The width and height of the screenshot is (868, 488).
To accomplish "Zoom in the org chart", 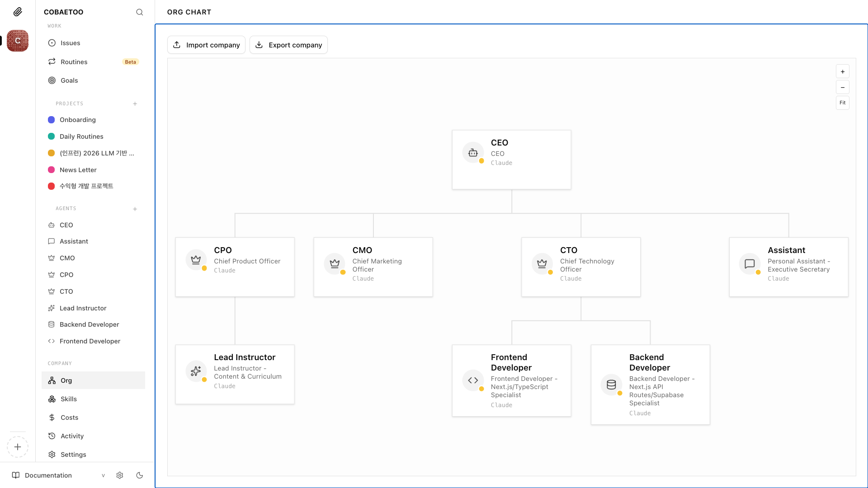I will click(842, 71).
